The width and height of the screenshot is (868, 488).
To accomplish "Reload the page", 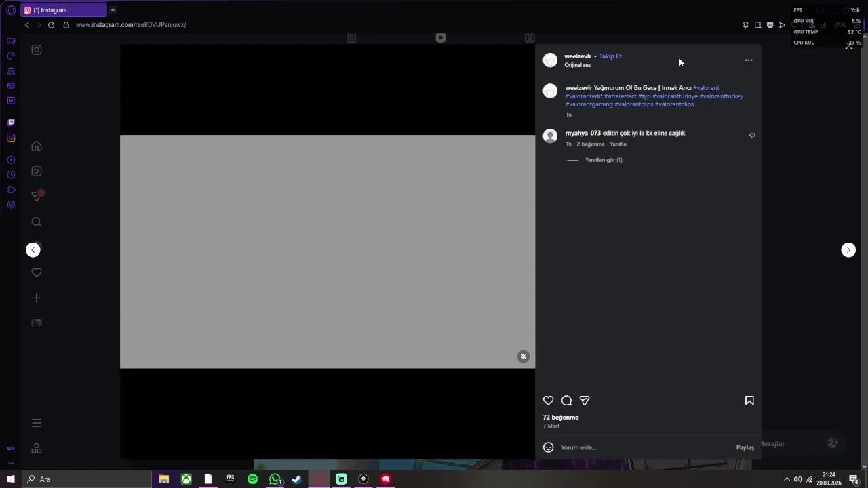I will point(51,25).
